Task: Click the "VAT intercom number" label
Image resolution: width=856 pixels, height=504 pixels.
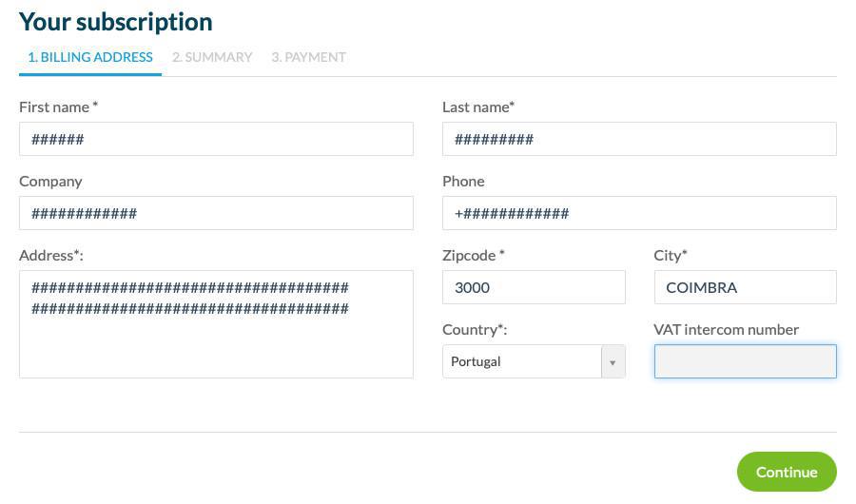Action: click(x=726, y=329)
